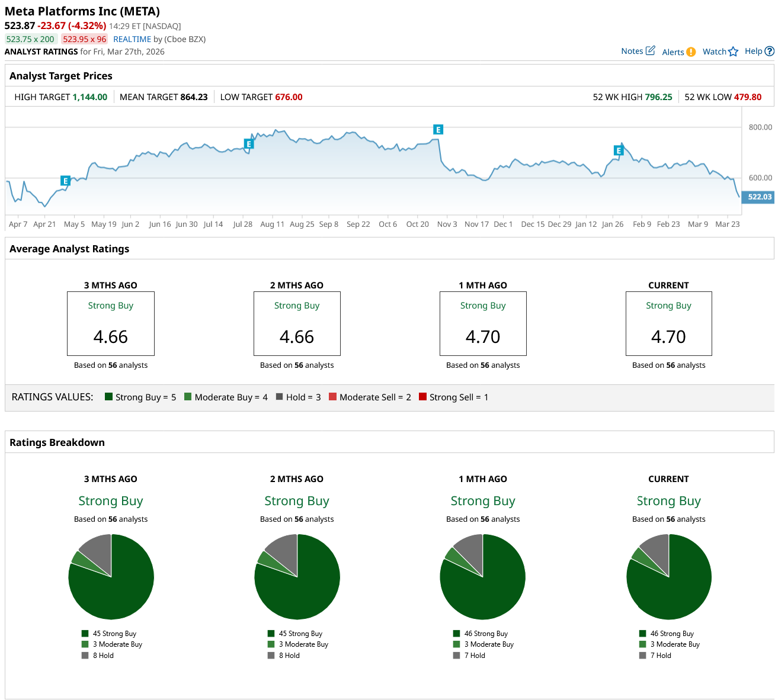Screen dimensions: 775x700
Task: Click the Moderate Sell = 2 color swatch
Action: (x=333, y=397)
